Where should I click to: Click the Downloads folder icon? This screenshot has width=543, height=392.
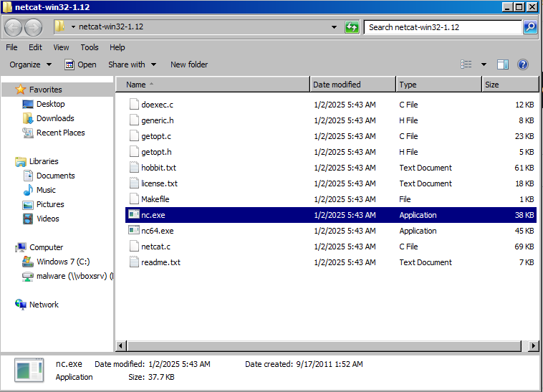28,118
